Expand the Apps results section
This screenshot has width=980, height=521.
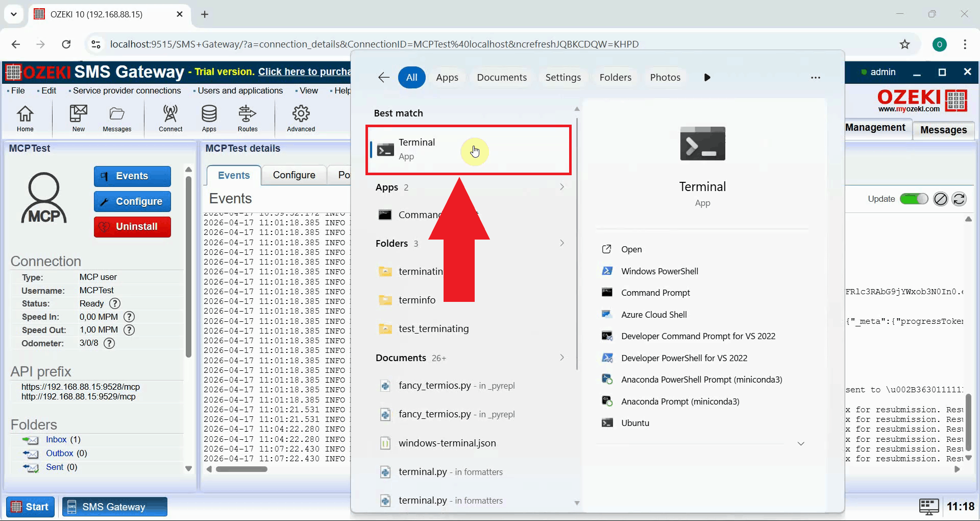[x=561, y=187]
